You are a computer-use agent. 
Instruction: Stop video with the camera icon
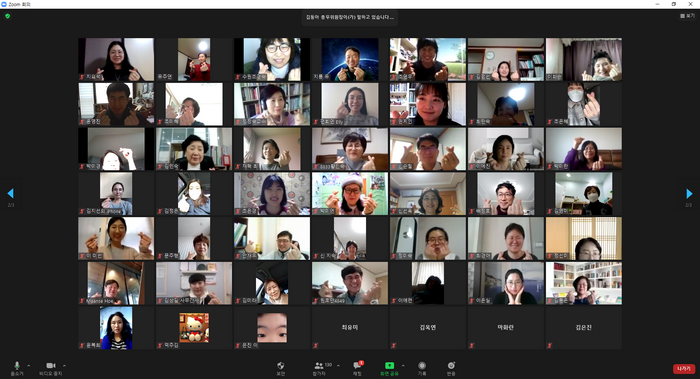pos(50,368)
